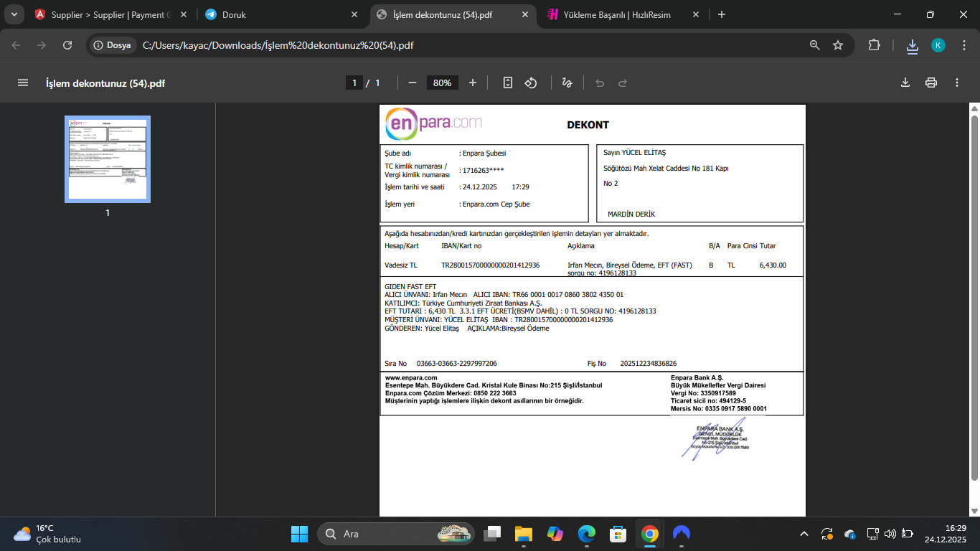Image resolution: width=980 pixels, height=551 pixels.
Task: Click the Chrome taskbar icon
Action: (650, 534)
